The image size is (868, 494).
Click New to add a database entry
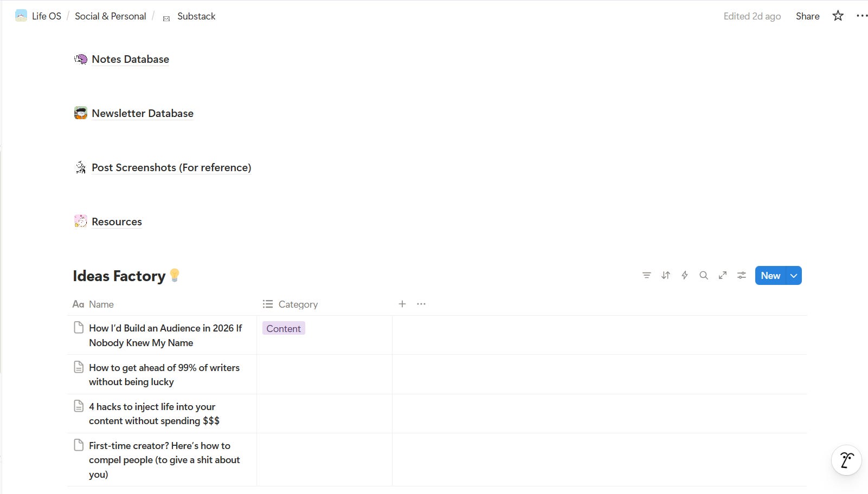click(x=770, y=275)
